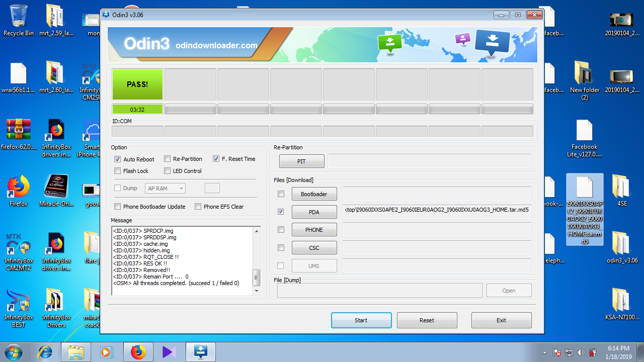Enable the LED Control checkbox
Image resolution: width=644 pixels, height=362 pixels.
168,171
